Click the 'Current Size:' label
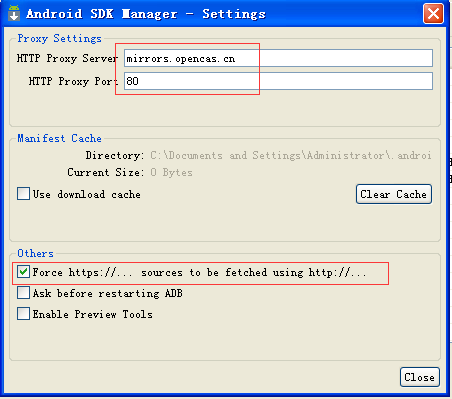452x399 pixels. click(x=106, y=172)
